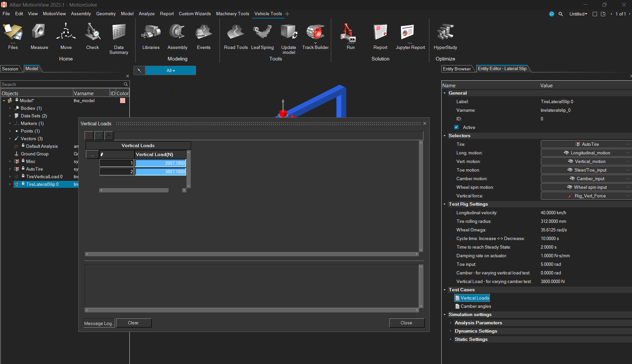Click the AutoTire selector button
The height and width of the screenshot is (364, 632).
[x=586, y=144]
